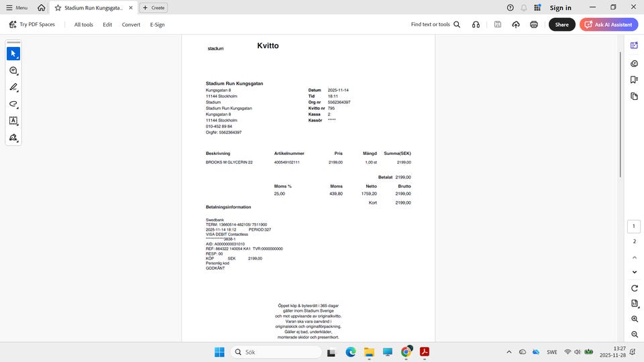644x362 pixels.
Task: Pick the Highlight pen tool
Action: [x=13, y=87]
